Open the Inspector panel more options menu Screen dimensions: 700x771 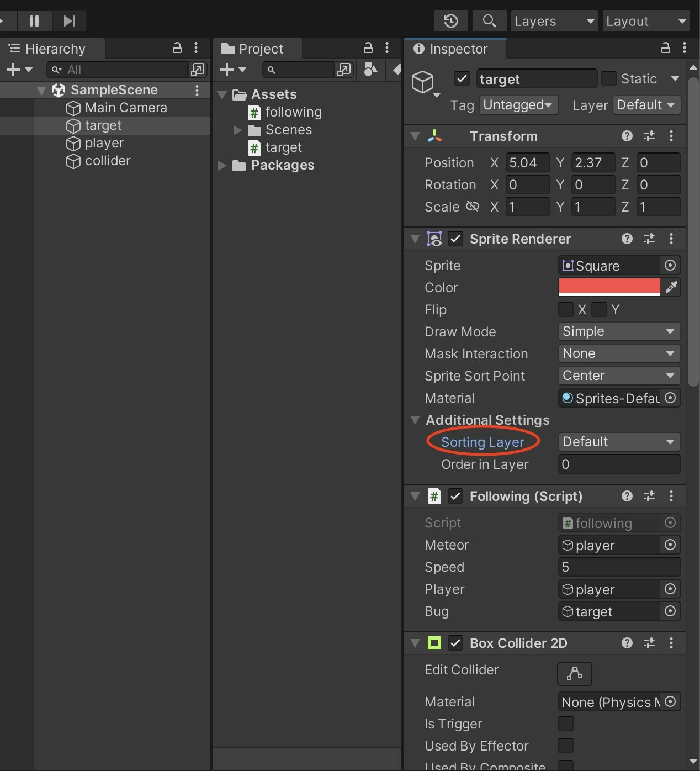click(685, 48)
